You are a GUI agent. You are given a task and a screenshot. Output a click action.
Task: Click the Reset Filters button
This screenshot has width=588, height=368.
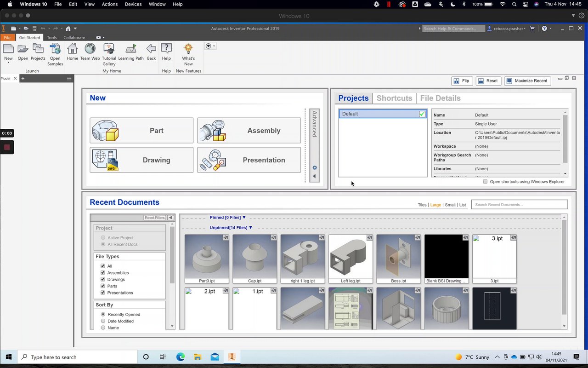click(155, 218)
